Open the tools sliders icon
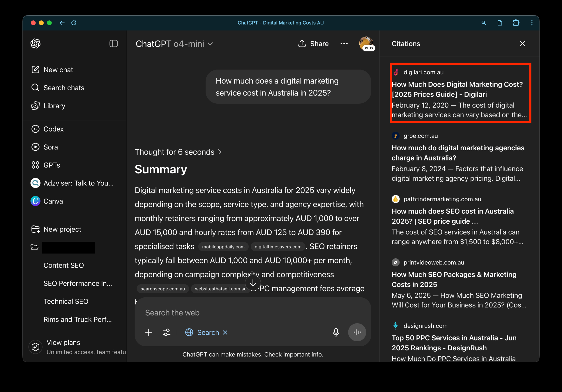 [167, 332]
